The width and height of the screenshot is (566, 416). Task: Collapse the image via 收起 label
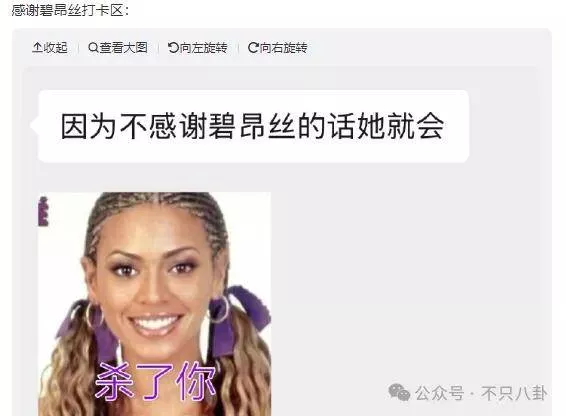click(x=55, y=47)
